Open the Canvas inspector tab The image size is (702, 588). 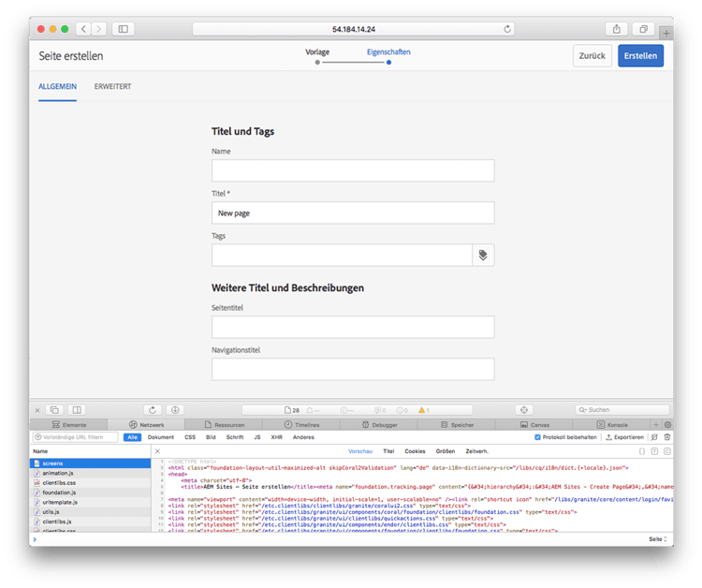534,424
